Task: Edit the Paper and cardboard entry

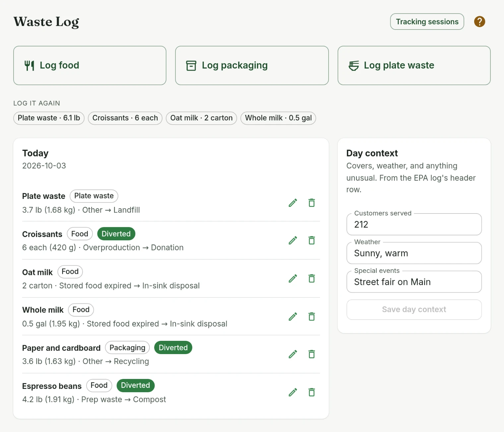Action: tap(293, 354)
